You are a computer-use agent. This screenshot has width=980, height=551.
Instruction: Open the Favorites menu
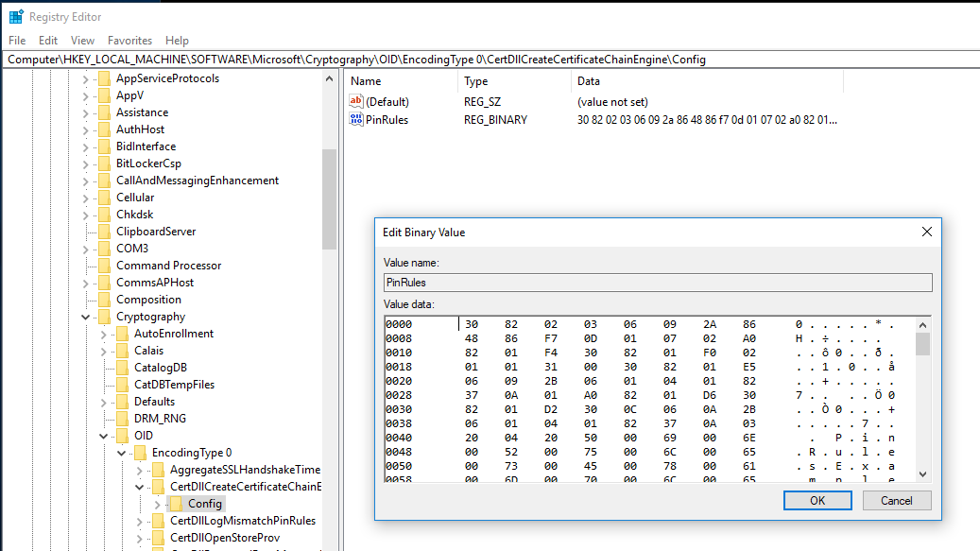coord(129,41)
